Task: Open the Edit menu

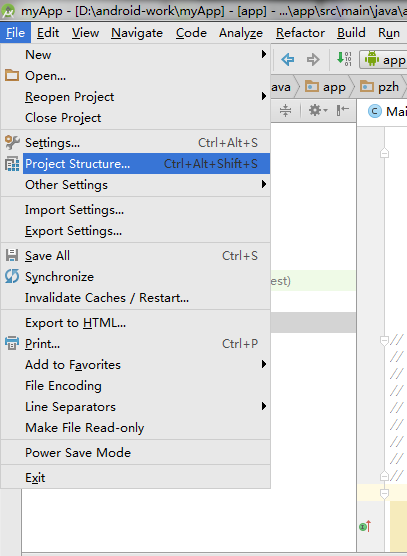Action: [48, 33]
